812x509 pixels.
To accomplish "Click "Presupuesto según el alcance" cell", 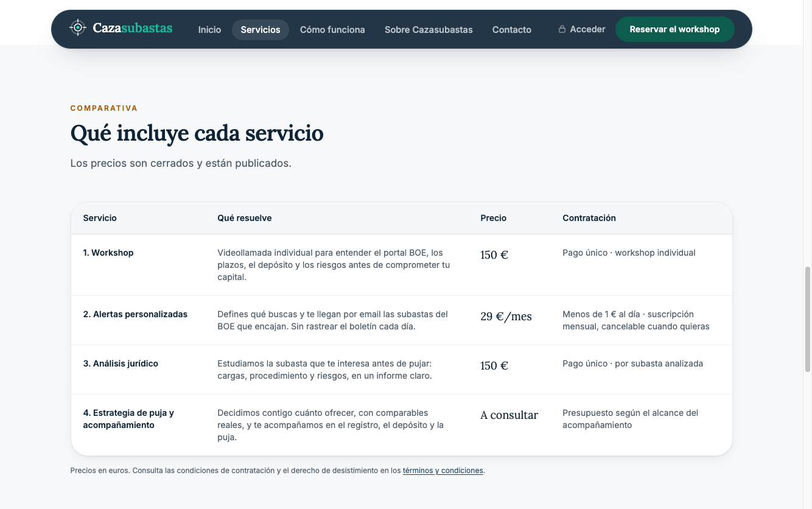I will pos(630,419).
